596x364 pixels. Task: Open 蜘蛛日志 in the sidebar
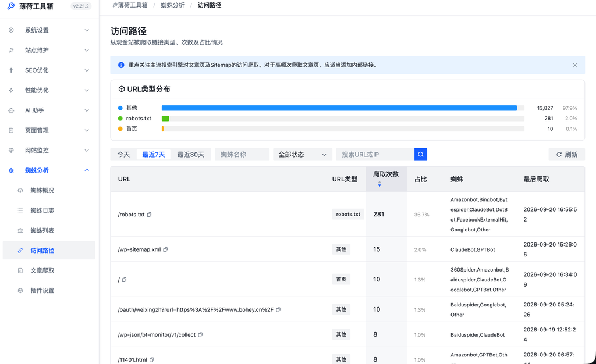click(49, 210)
